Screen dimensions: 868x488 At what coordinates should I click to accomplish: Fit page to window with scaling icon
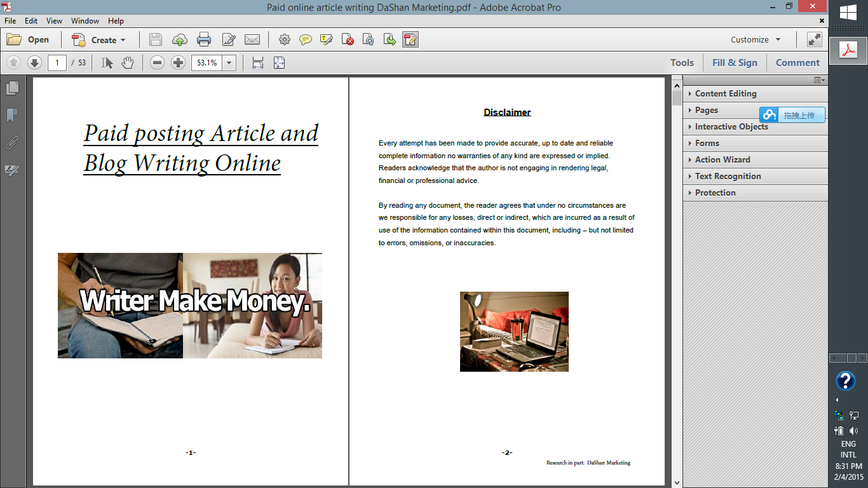[278, 63]
